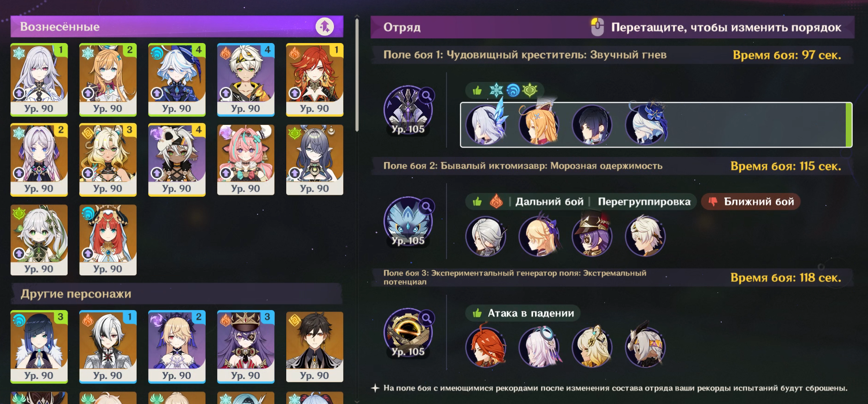Image resolution: width=868 pixels, height=404 pixels.
Task: Click the character list vertical scrollbar
Action: click(357, 75)
